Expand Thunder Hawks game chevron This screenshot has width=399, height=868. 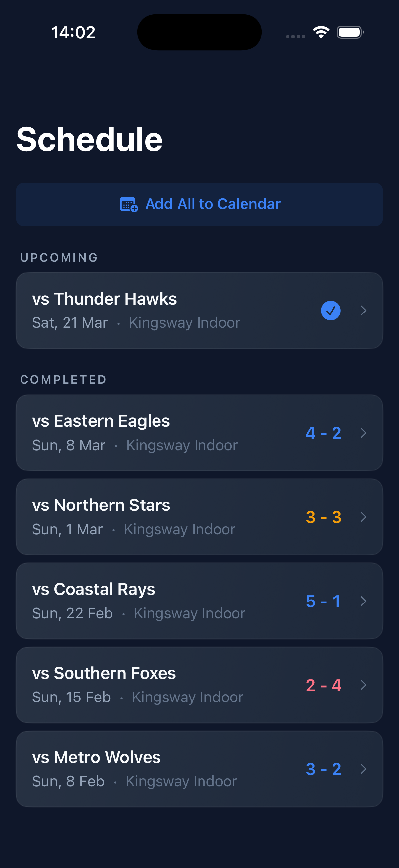[x=363, y=310]
